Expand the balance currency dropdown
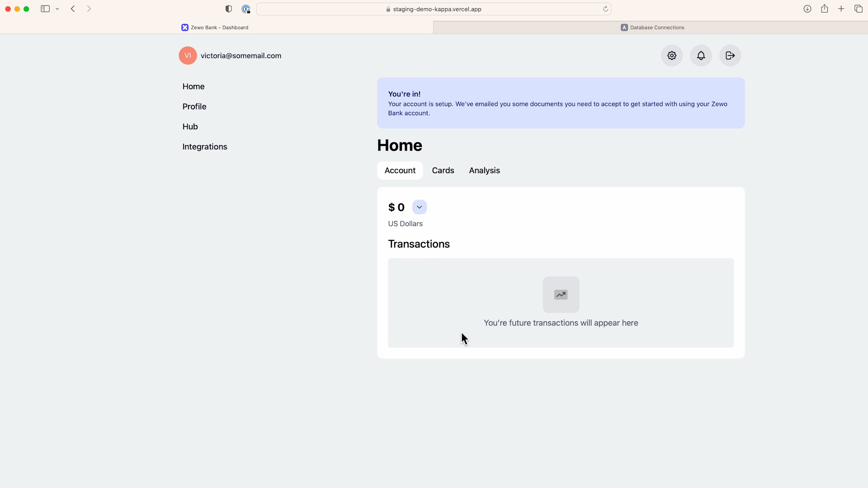Screen dimensions: 868x488 click(x=419, y=207)
